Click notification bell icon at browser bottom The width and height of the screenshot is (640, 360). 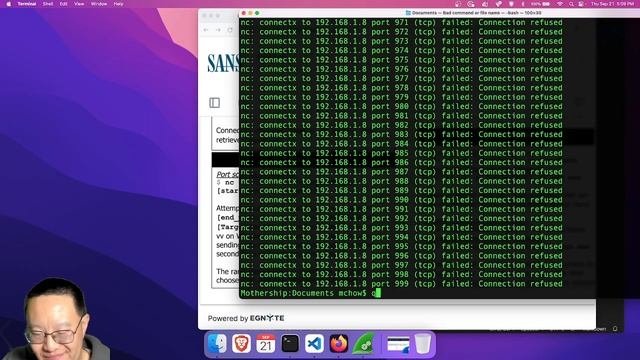tap(615, 329)
